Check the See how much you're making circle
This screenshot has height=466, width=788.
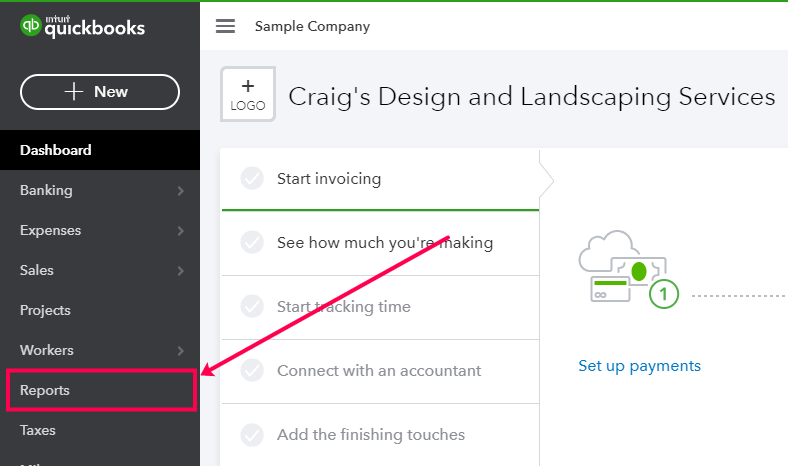[252, 242]
